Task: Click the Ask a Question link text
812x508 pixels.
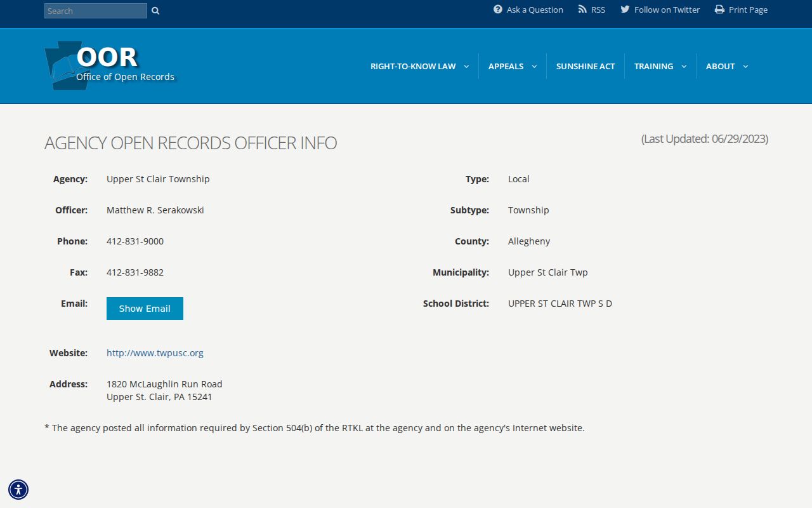Action: pyautogui.click(x=535, y=10)
